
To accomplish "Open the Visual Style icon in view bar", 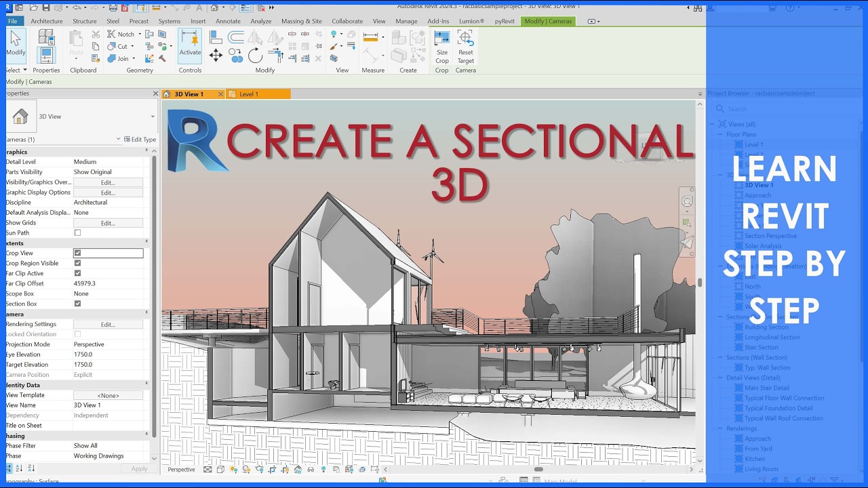I will (220, 469).
